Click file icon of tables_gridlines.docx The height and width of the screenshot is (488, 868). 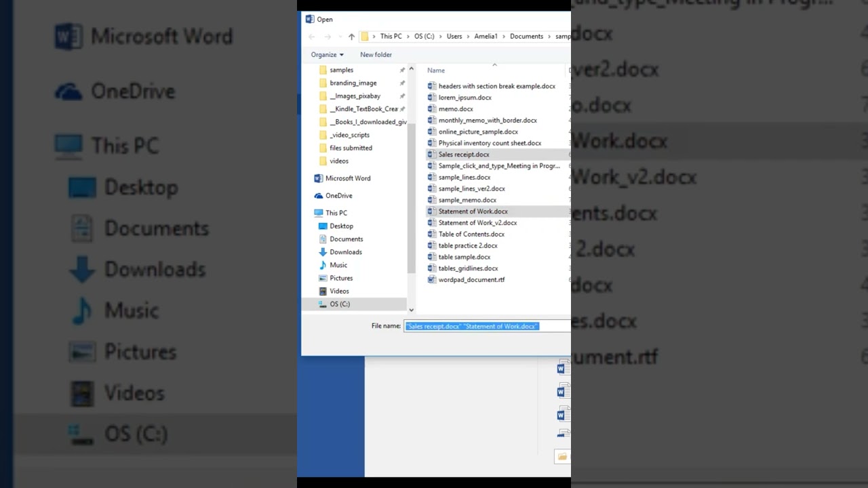(432, 268)
